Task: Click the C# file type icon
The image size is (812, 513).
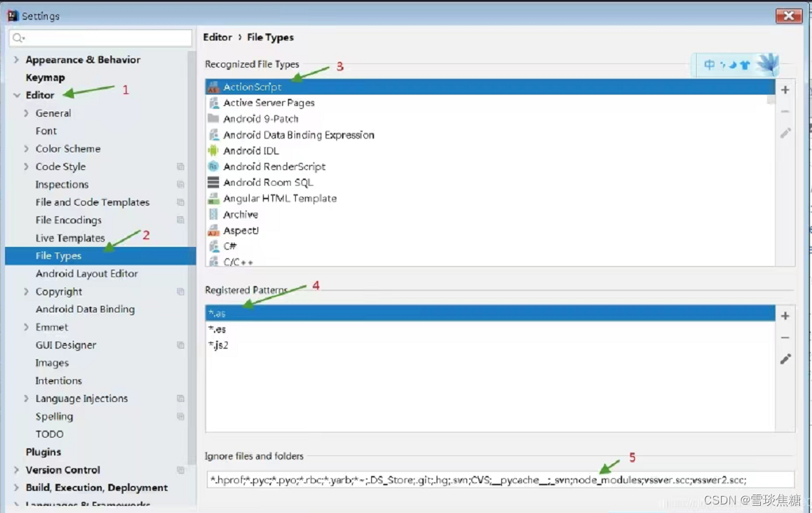Action: 213,246
